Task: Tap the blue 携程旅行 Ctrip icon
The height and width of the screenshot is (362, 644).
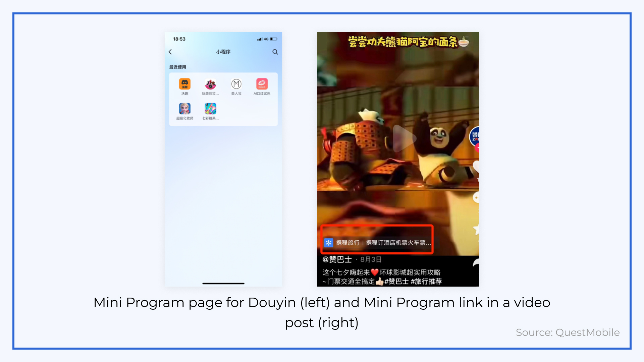Action: click(329, 242)
